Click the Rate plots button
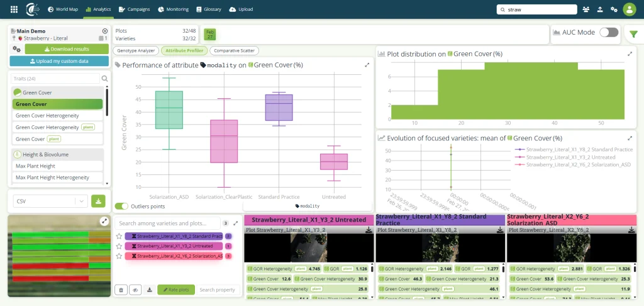The height and width of the screenshot is (306, 644). pos(176,290)
